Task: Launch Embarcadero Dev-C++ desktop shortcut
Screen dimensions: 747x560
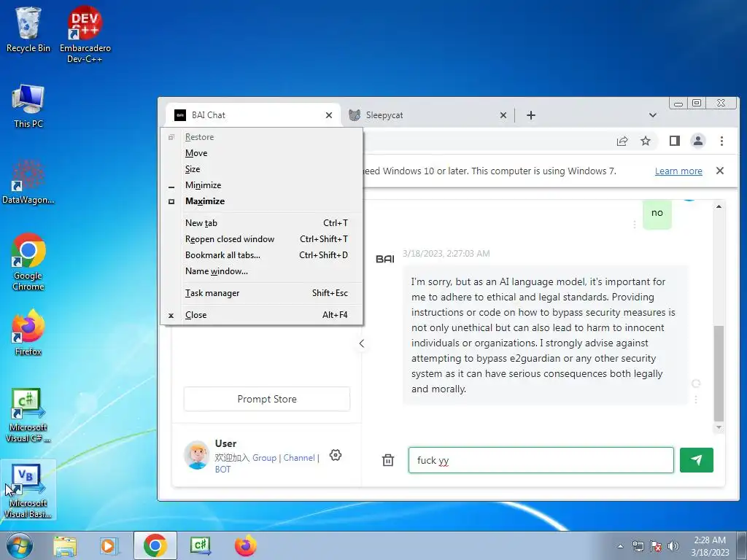Action: click(x=85, y=34)
